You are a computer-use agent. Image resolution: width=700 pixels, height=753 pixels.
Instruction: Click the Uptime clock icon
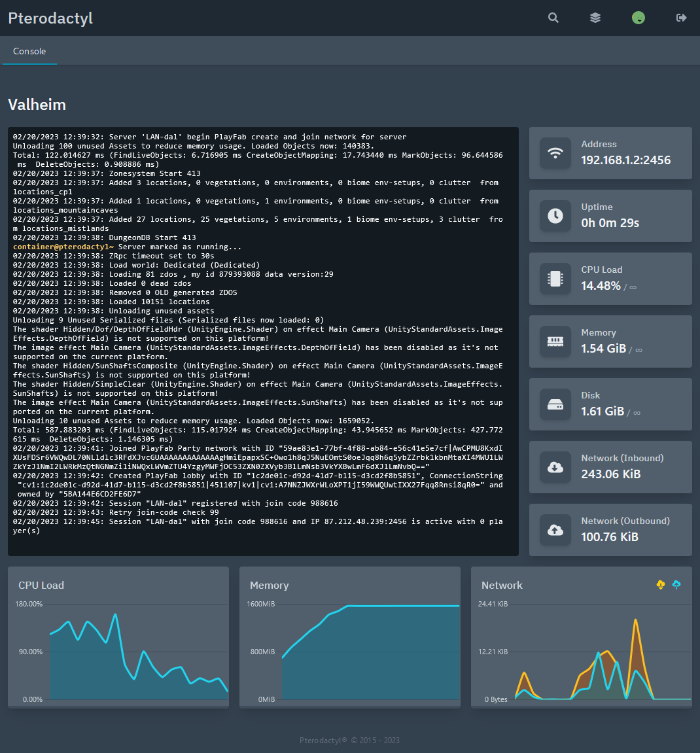(555, 216)
